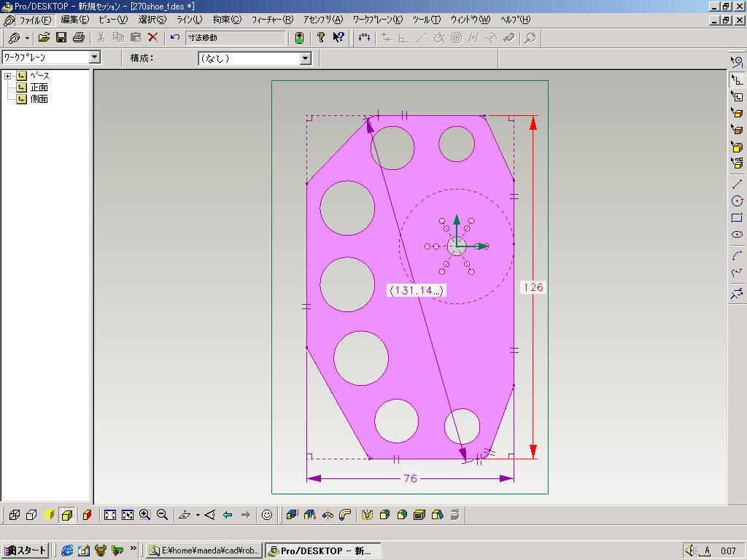Open the フィーチャー menu
Screen dimensions: 747x560
pos(271,20)
